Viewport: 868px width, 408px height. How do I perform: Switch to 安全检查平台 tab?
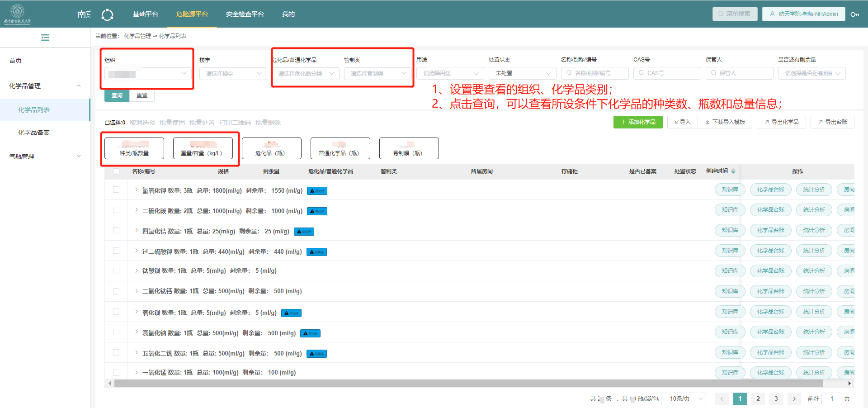coord(245,14)
